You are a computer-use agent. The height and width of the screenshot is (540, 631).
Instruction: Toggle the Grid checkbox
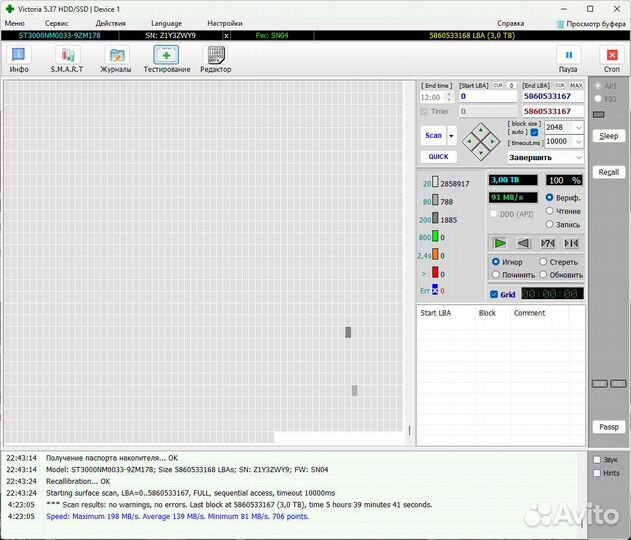click(x=494, y=294)
